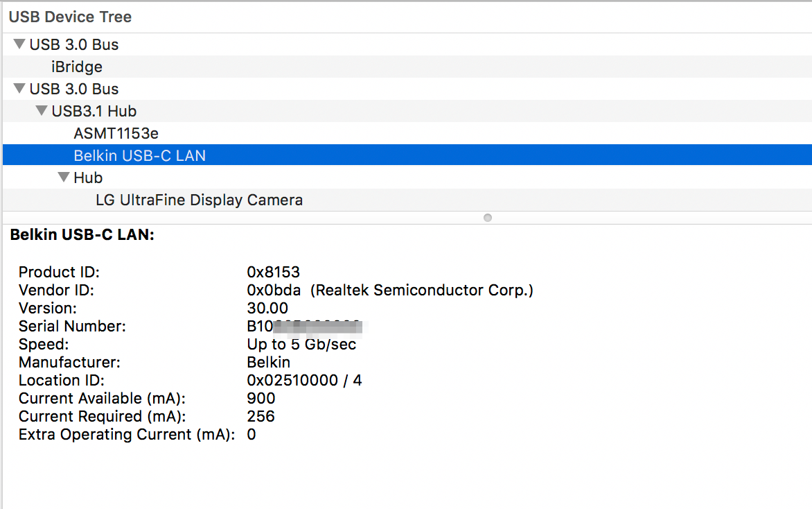Viewport: 812px width, 509px height.
Task: Click the Belkin USB-C LAN detail heading
Action: 82,235
